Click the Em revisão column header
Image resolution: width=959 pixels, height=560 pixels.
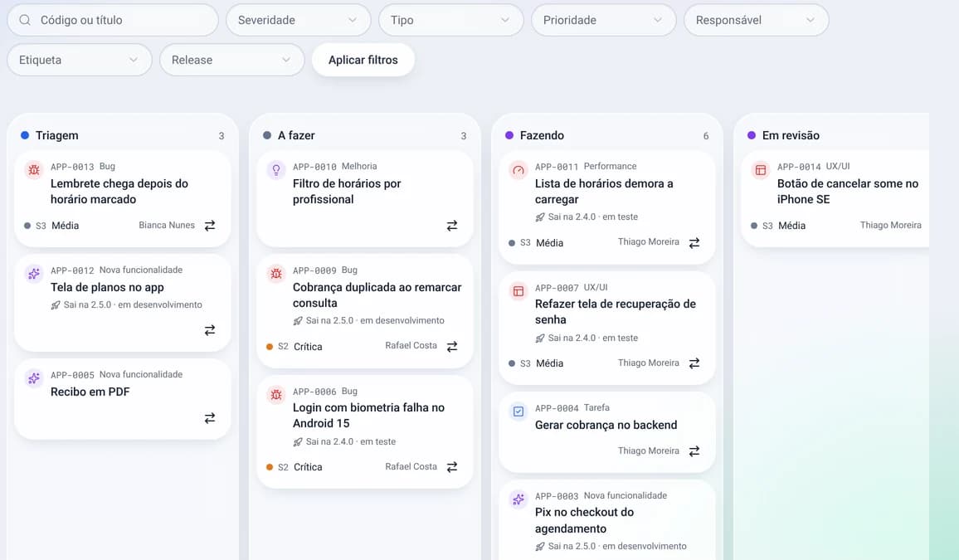[x=791, y=136]
